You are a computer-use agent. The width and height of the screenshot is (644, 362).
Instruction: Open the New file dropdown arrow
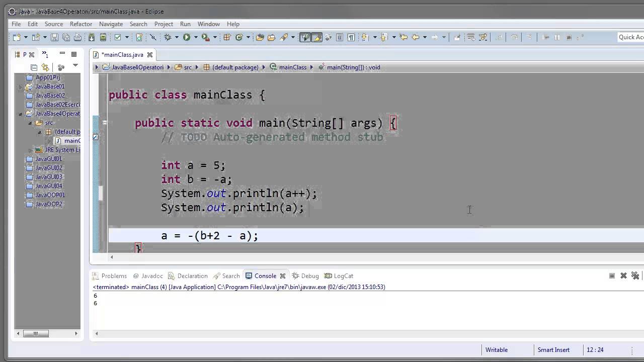(x=26, y=37)
